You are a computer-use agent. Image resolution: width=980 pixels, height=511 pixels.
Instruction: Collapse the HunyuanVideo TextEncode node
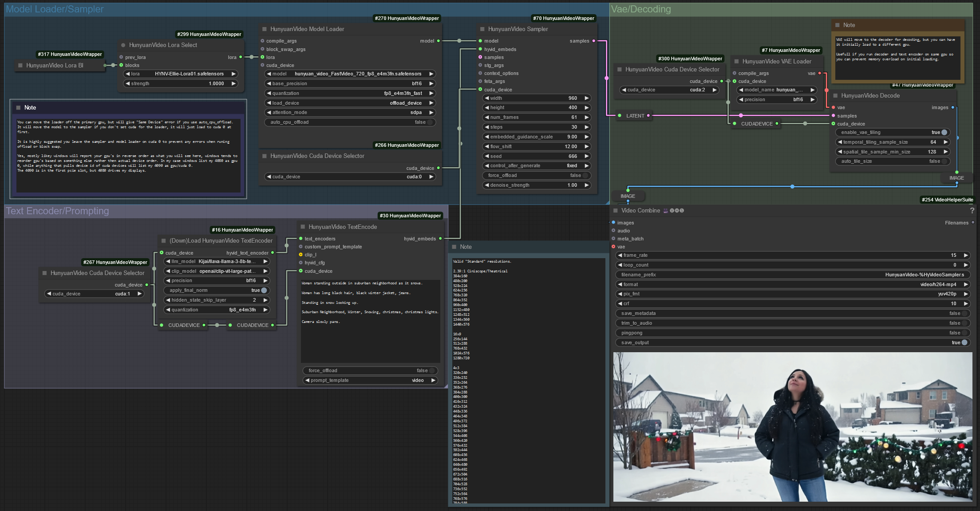303,227
